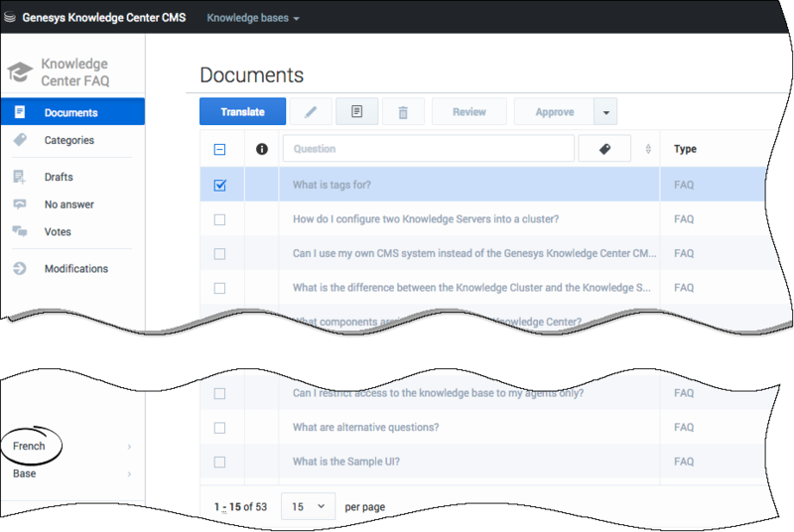Screen dimensions: 794x532
Task: Uncheck the 'What is tags for?' checkbox
Action: click(219, 186)
